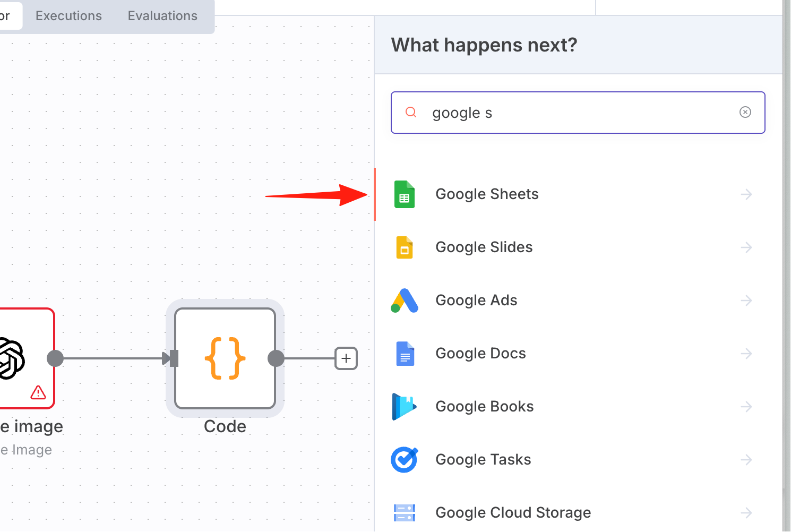
Task: Click the Google Slides icon
Action: (405, 247)
